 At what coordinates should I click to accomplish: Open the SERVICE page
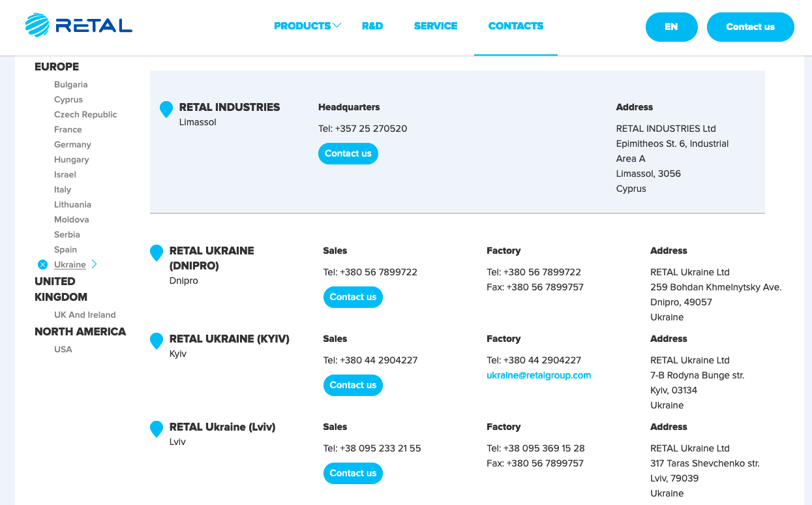click(436, 26)
